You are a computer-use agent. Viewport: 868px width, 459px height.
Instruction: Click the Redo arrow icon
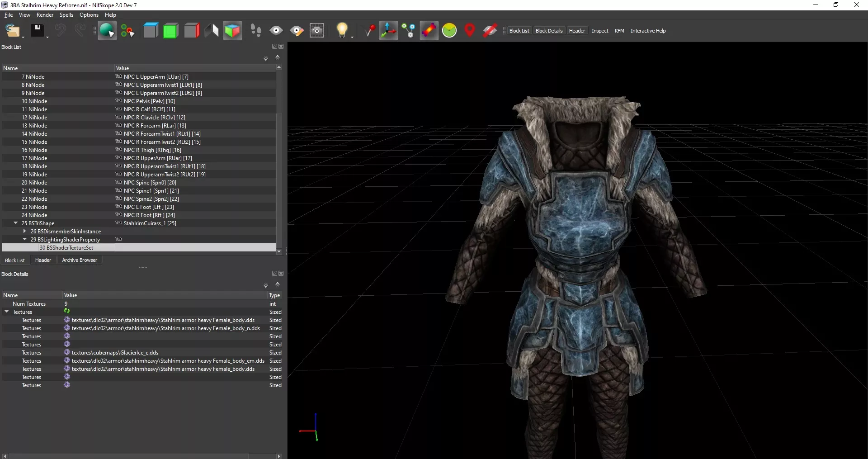click(x=80, y=31)
